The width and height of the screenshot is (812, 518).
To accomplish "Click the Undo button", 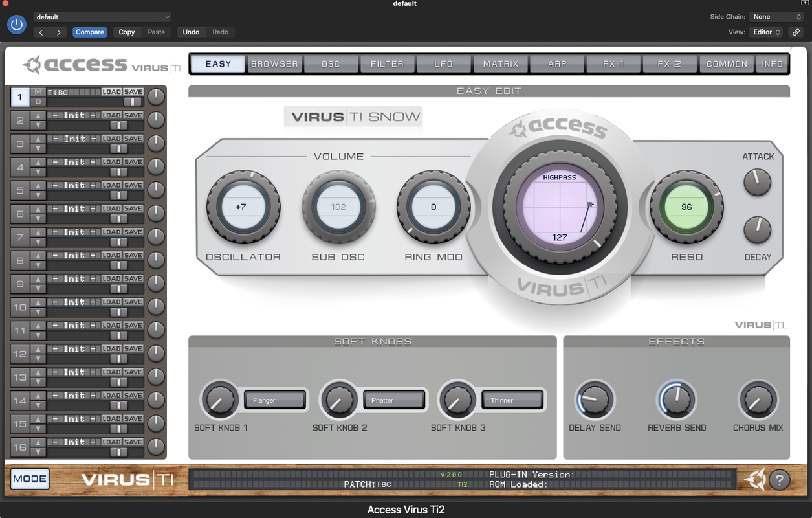I will pyautogui.click(x=191, y=32).
